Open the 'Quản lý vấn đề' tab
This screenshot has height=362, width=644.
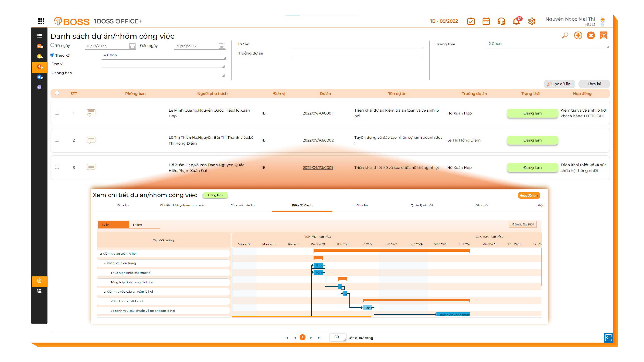point(422,205)
